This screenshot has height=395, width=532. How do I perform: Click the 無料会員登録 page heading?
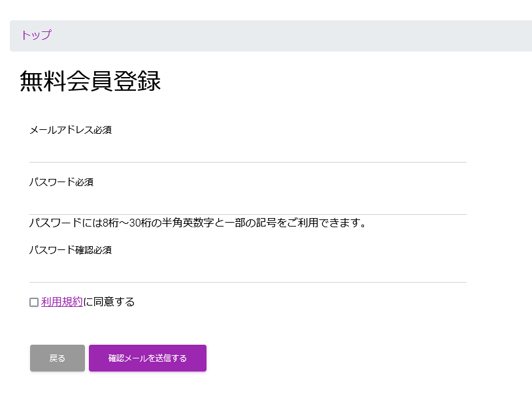(90, 81)
